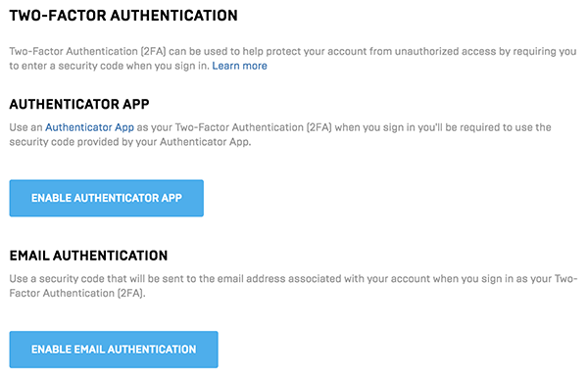588x378 pixels.
Task: Click the Two-Factor Authentication main heading
Action: click(123, 16)
